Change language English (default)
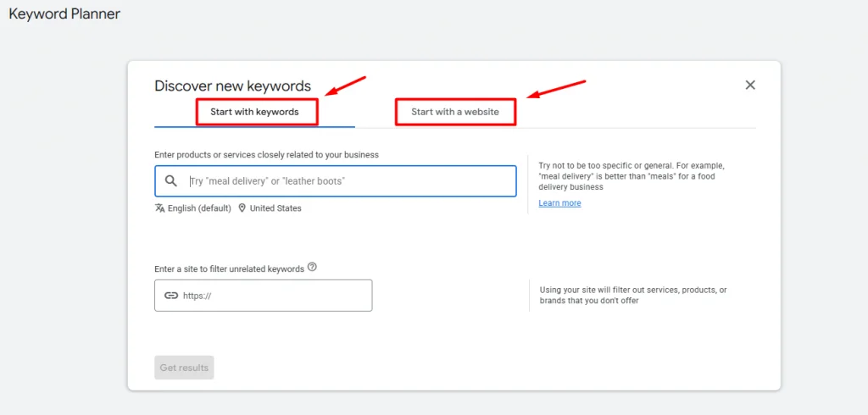 tap(199, 208)
